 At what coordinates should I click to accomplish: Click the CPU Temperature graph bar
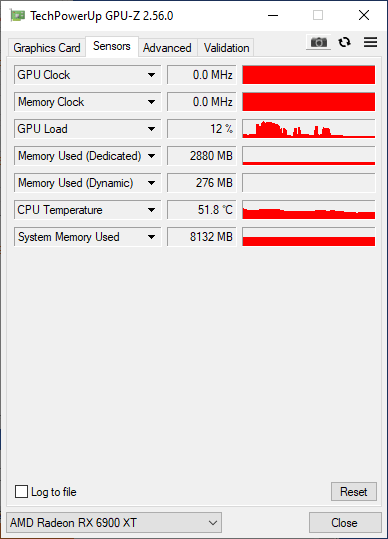(309, 210)
